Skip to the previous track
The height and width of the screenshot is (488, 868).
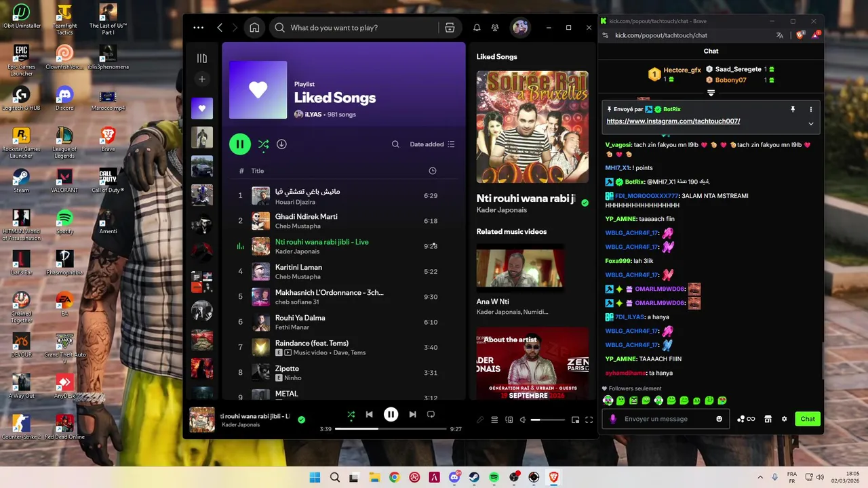pos(369,414)
